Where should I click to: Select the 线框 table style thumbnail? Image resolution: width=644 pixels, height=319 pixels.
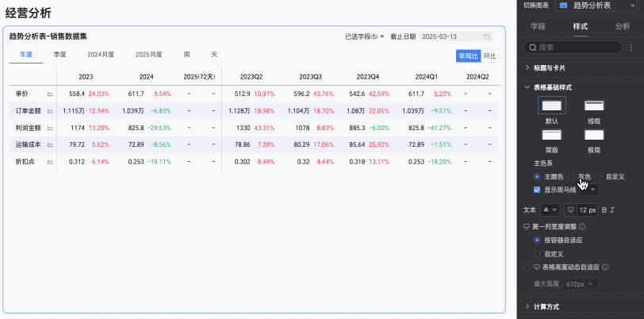(594, 106)
